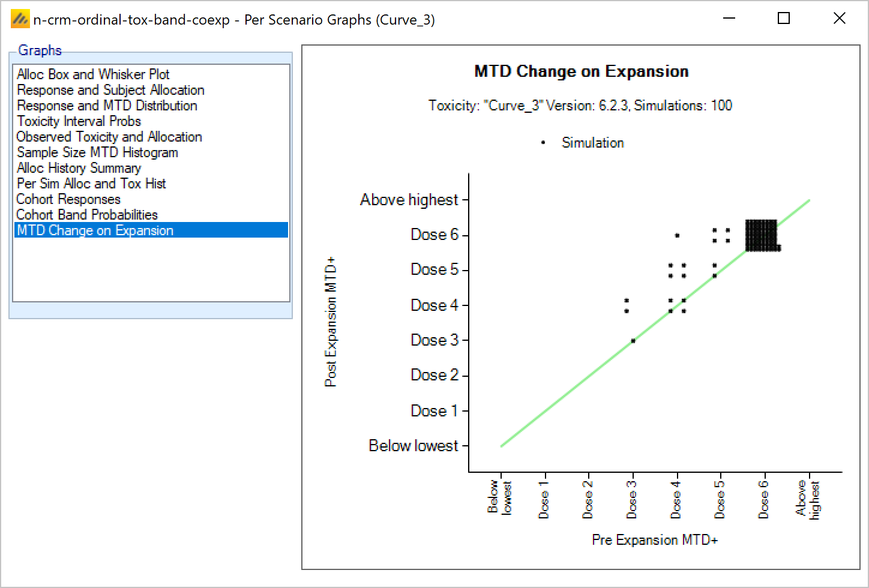Click the highlighted MTD Change on Expansion item

click(95, 230)
